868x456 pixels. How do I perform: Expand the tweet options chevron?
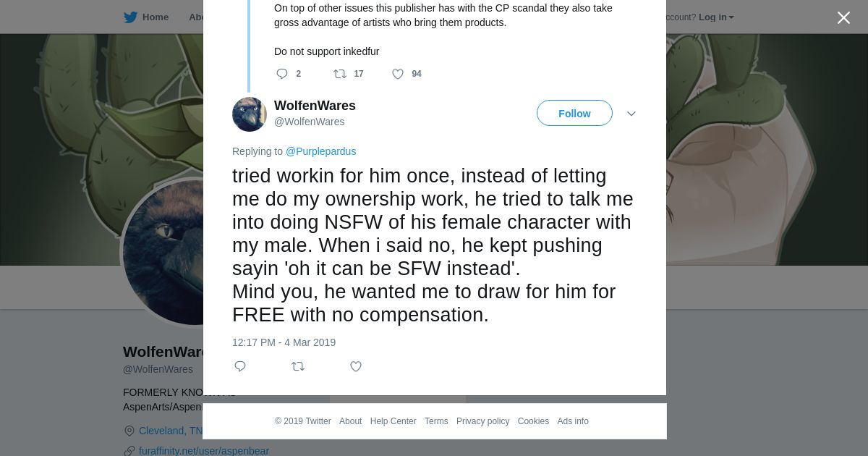tap(631, 114)
